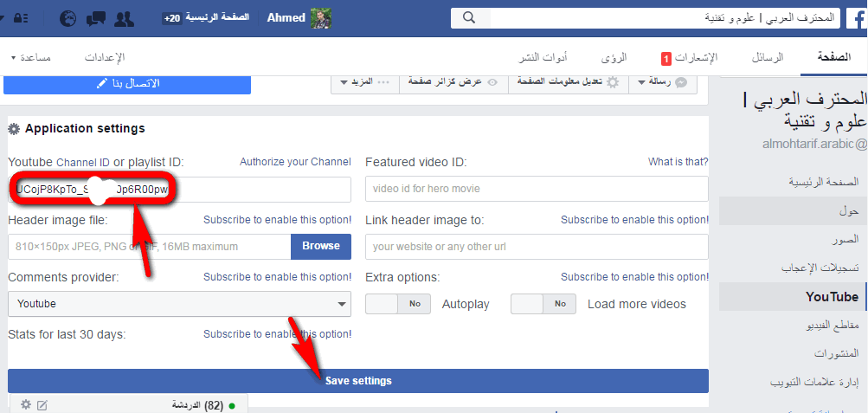Image resolution: width=868 pixels, height=413 pixels.
Task: Click the gear icon beside Application settings
Action: click(14, 129)
